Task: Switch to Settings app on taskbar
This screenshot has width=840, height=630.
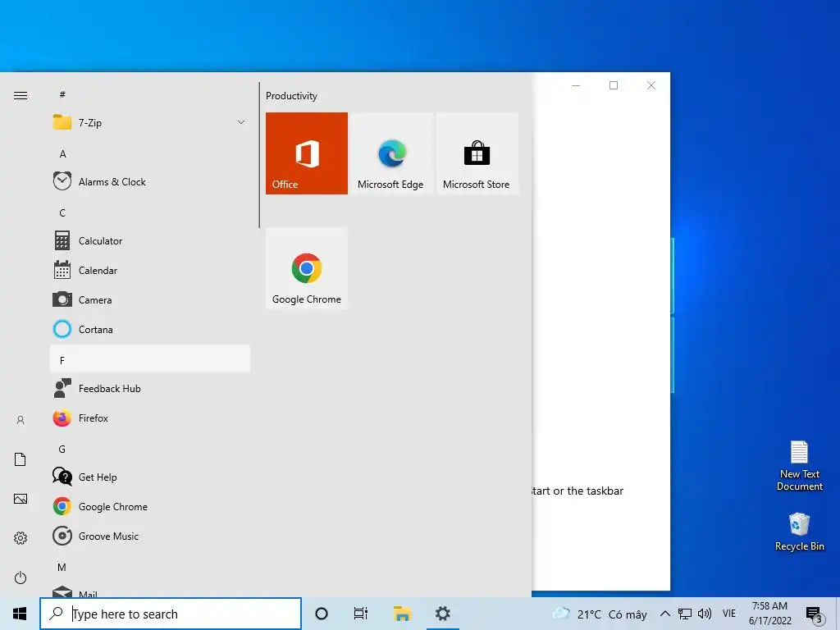Action: click(x=442, y=614)
